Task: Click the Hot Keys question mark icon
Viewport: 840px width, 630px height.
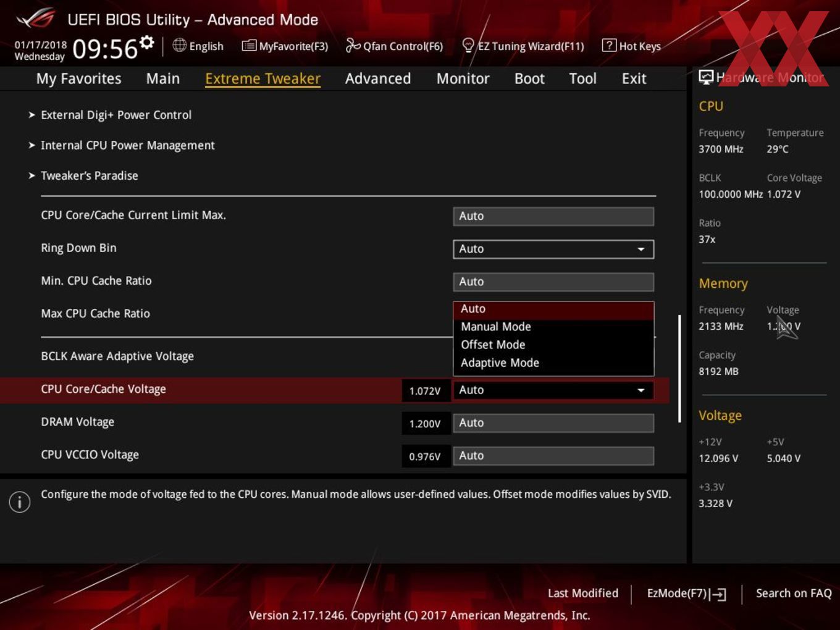Action: 609,45
